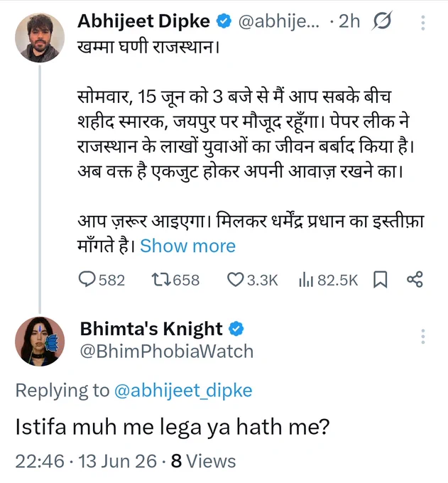This screenshot has height=483, width=448.
Task: Open the Abhijeet Dipke display name
Action: click(x=144, y=21)
